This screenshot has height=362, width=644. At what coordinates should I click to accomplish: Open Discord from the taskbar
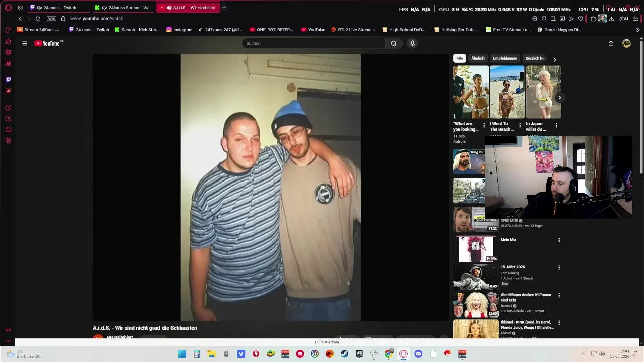pos(418,354)
